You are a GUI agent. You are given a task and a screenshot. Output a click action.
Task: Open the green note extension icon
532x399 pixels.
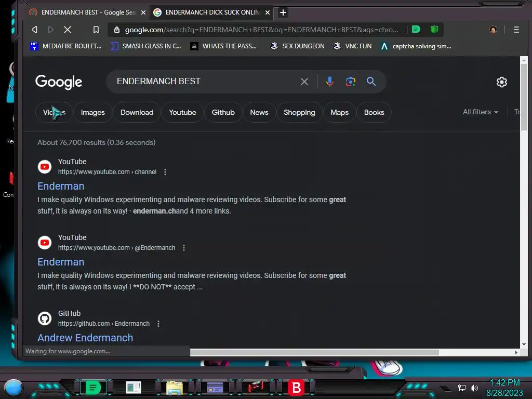[416, 29]
